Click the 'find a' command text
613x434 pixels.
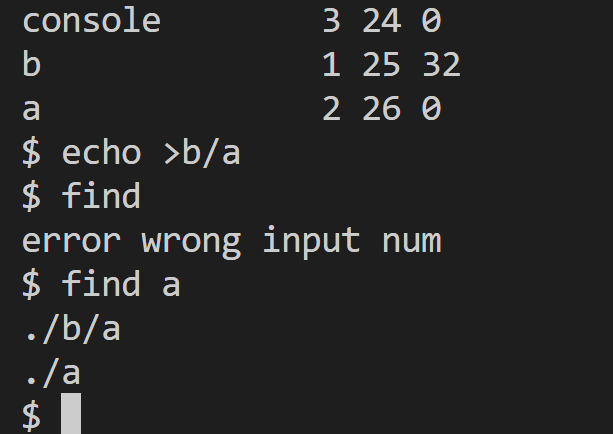click(x=121, y=284)
